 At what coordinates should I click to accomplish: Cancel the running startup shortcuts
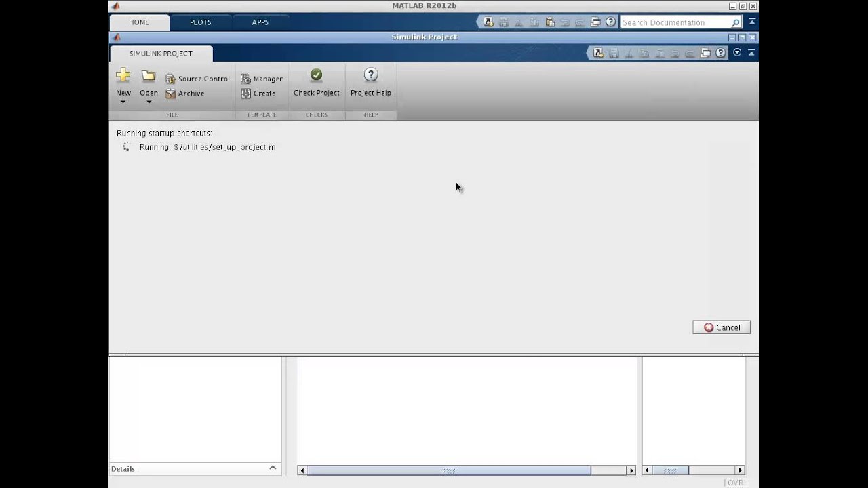coord(722,327)
